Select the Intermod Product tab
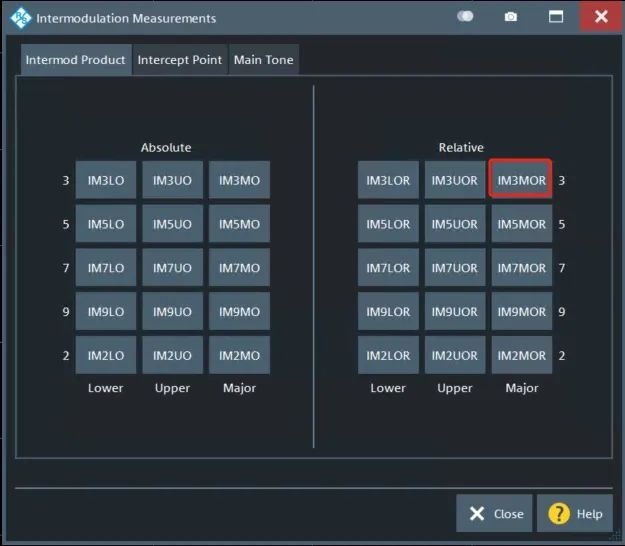The width and height of the screenshot is (625, 546). pyautogui.click(x=76, y=60)
